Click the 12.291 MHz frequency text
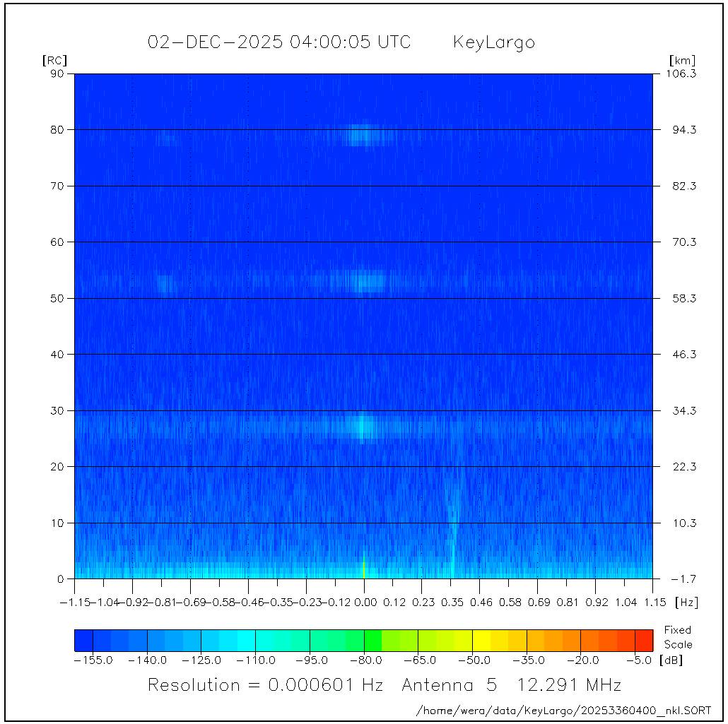This screenshot has height=724, width=728. tap(569, 685)
